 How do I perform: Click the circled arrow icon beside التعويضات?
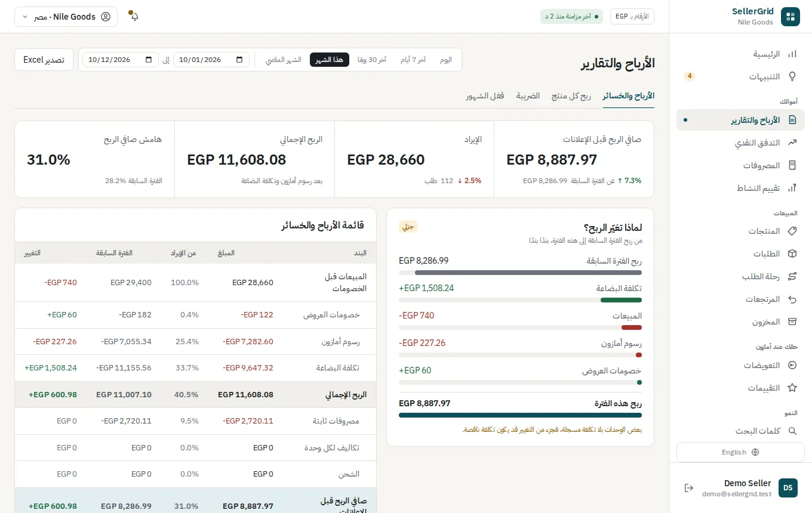point(792,365)
